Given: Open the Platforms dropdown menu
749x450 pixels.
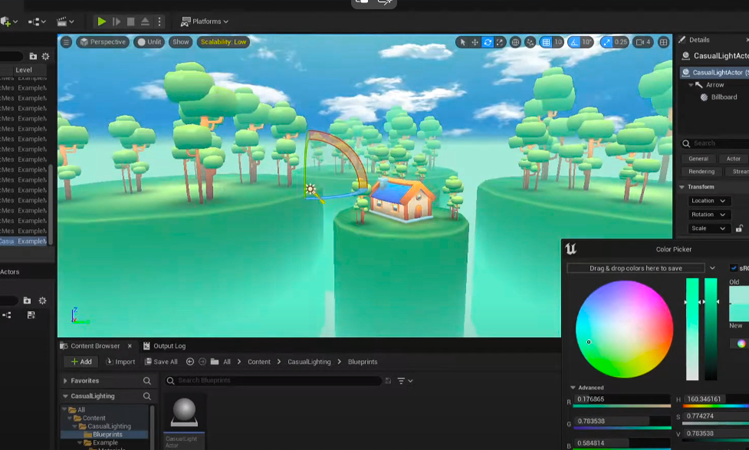Looking at the screenshot, I should [x=205, y=21].
